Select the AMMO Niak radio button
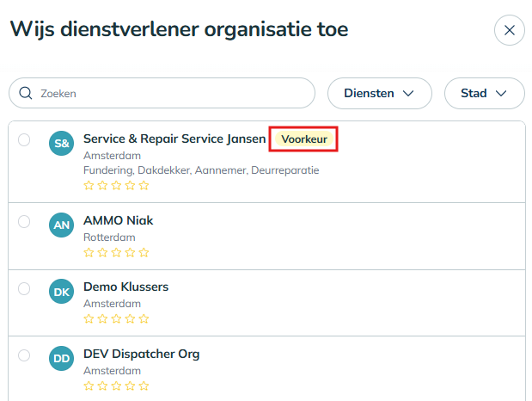 pos(24,221)
